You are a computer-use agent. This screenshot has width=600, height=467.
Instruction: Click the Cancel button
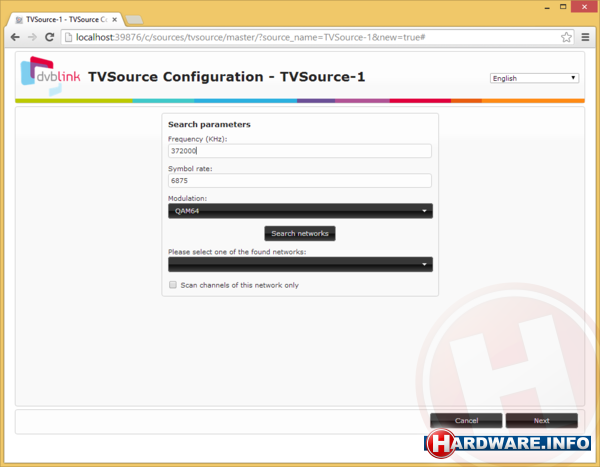click(x=466, y=421)
